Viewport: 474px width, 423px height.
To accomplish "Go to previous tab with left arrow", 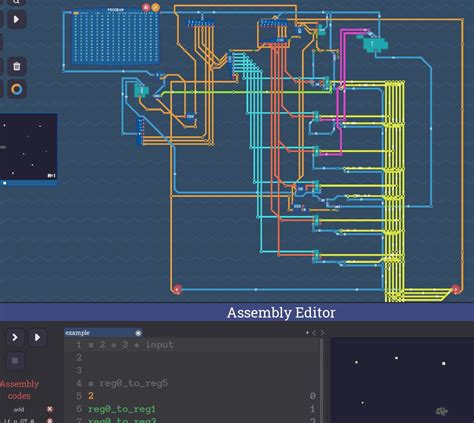I will 314,333.
